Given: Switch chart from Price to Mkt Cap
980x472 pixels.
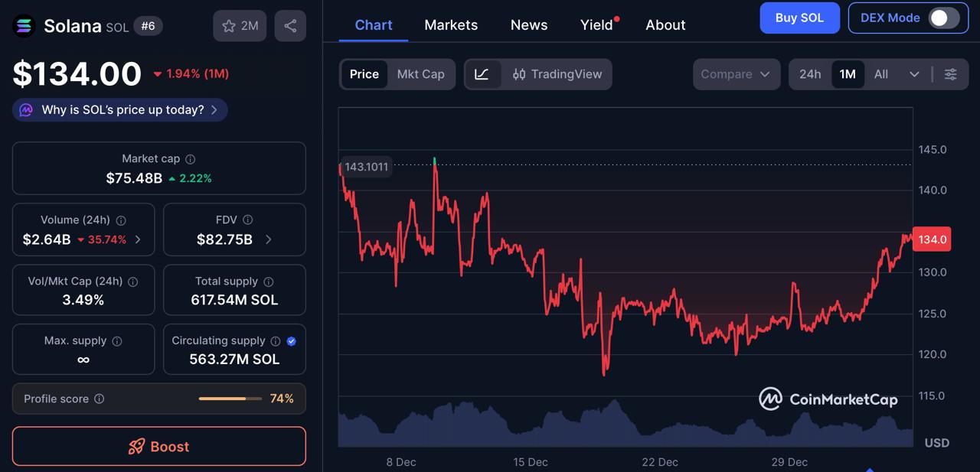Looking at the screenshot, I should click(x=420, y=74).
